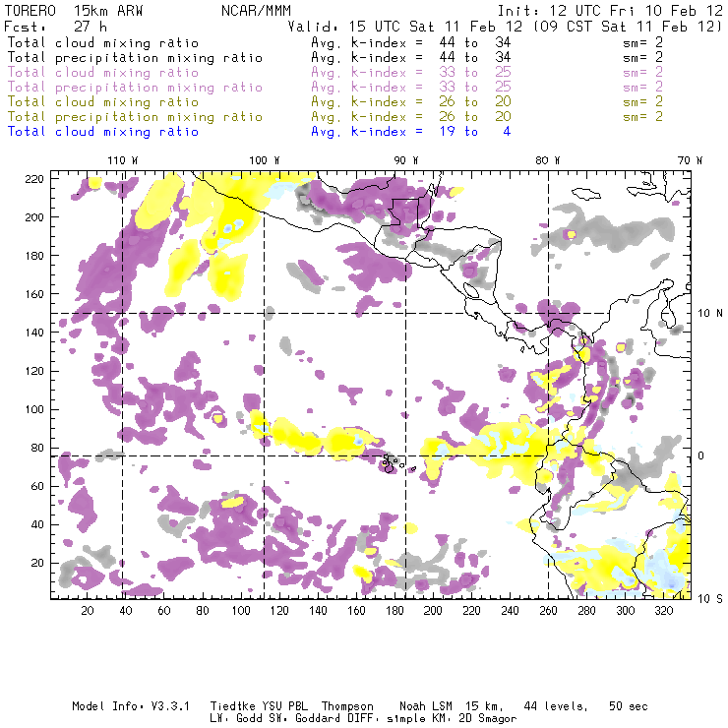Click purple 'Total precipitation mixing ratio' legend line

pos(135,88)
